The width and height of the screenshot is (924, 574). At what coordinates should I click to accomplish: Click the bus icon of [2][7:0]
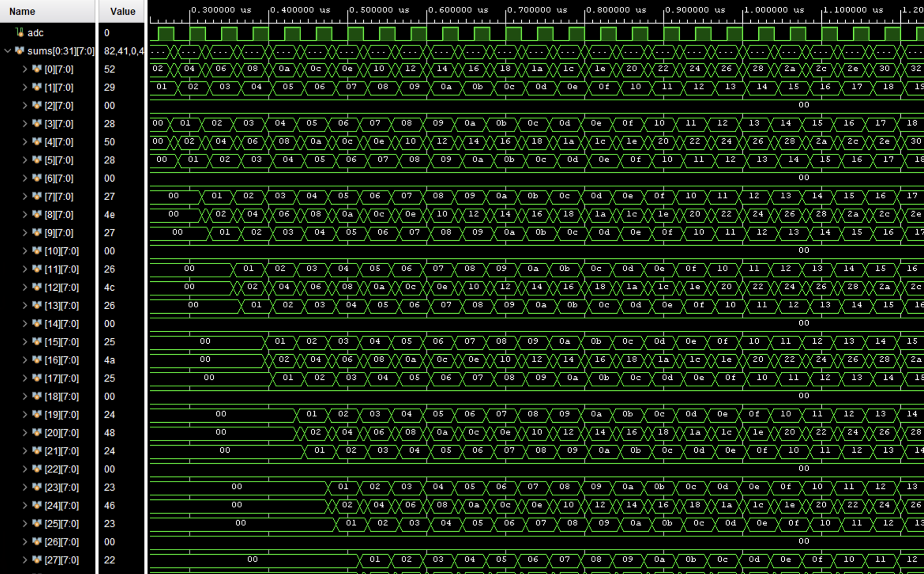tap(37, 105)
